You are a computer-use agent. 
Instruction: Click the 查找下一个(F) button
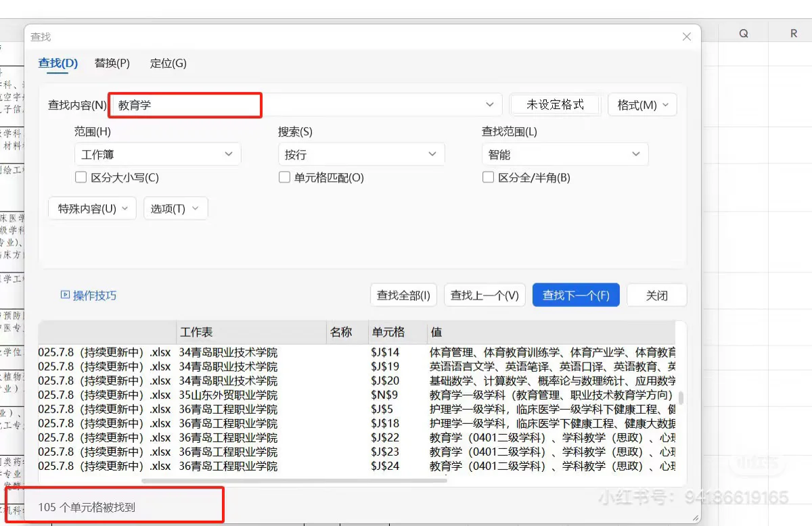pos(576,295)
